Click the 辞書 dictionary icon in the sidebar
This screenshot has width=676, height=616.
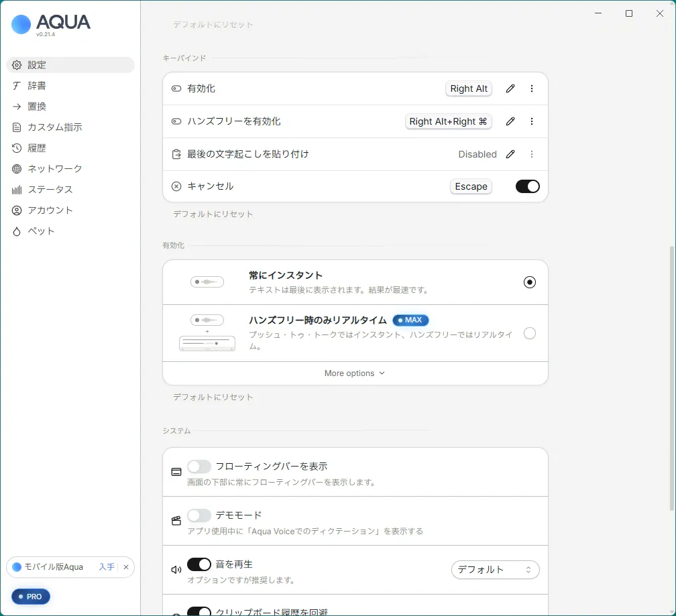[17, 86]
